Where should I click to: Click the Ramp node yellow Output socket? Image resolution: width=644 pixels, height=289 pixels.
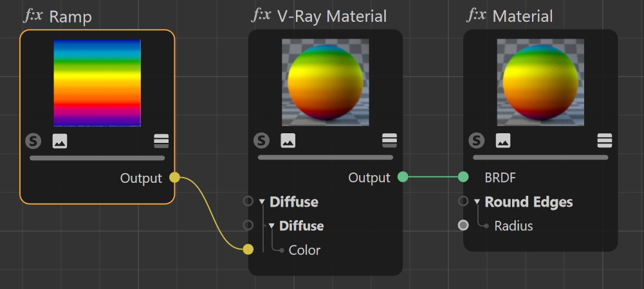point(174,178)
